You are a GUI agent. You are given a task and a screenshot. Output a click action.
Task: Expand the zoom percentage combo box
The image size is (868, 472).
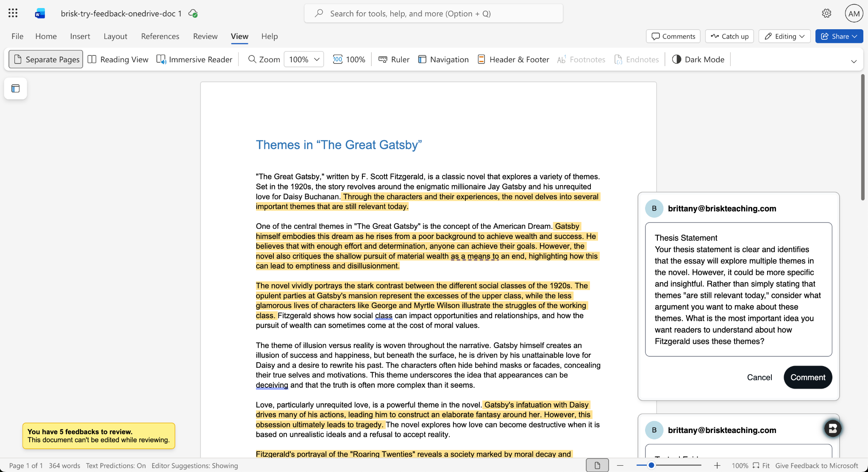pyautogui.click(x=304, y=59)
